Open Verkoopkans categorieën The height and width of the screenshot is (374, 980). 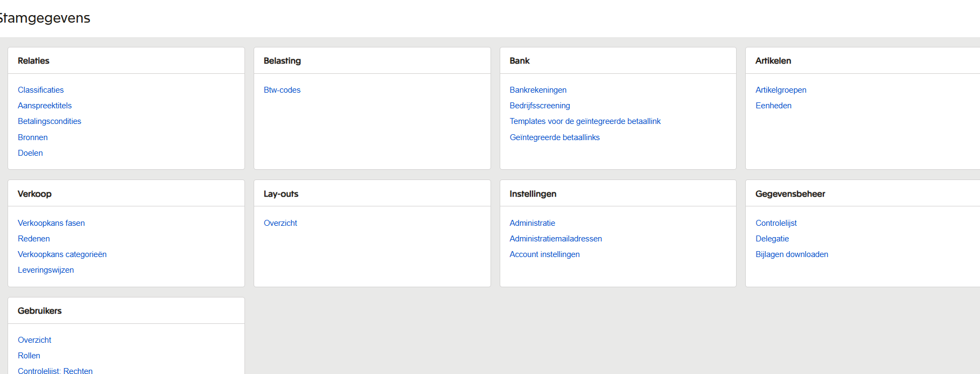pyautogui.click(x=62, y=254)
